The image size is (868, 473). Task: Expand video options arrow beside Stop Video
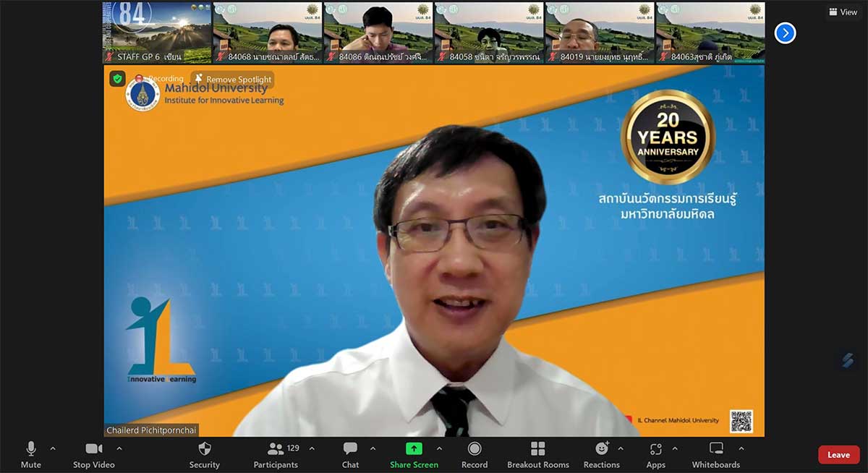(x=119, y=448)
